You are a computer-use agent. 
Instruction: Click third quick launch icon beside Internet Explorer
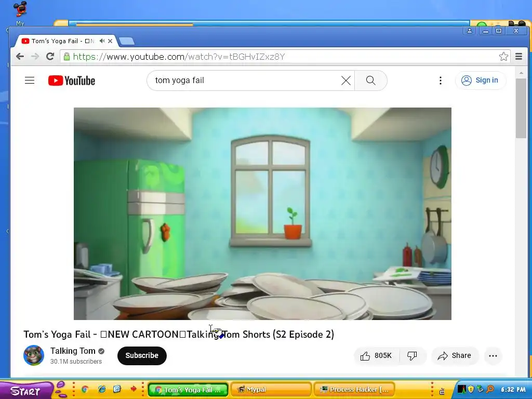click(117, 389)
